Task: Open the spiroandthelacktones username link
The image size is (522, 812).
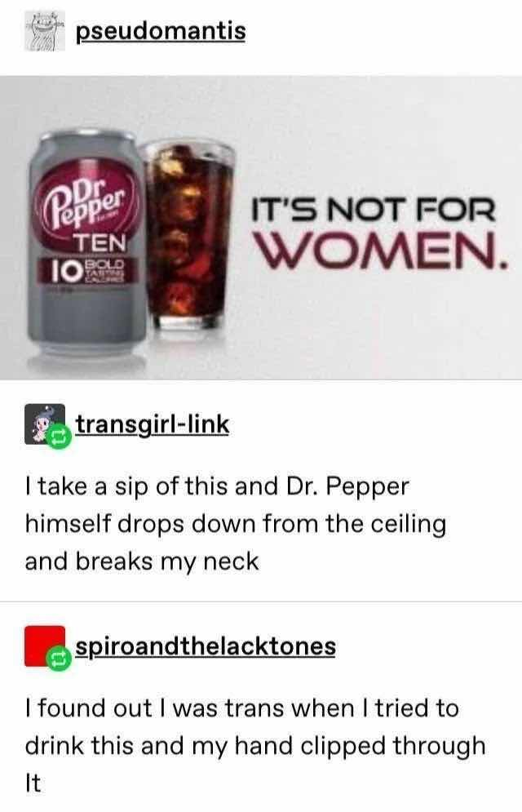Action: coord(206,646)
